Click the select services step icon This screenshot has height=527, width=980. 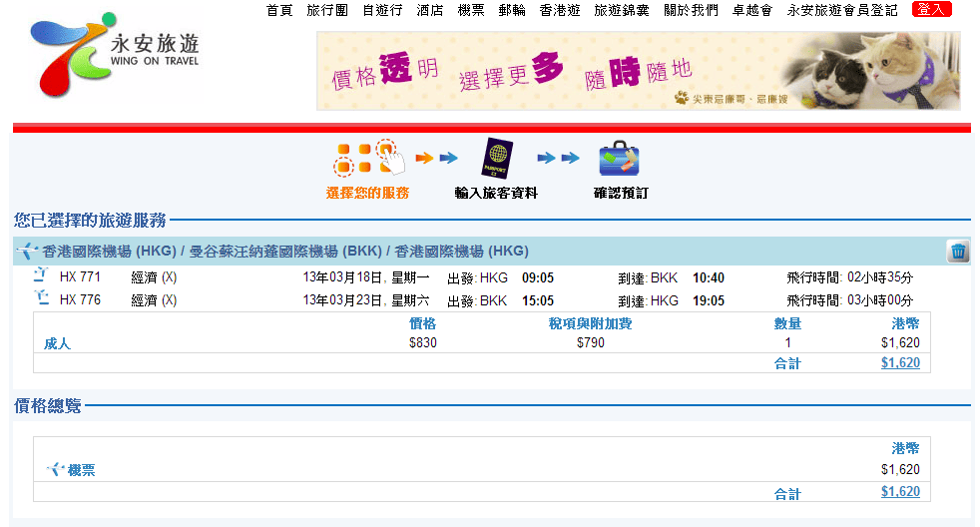pos(367,158)
